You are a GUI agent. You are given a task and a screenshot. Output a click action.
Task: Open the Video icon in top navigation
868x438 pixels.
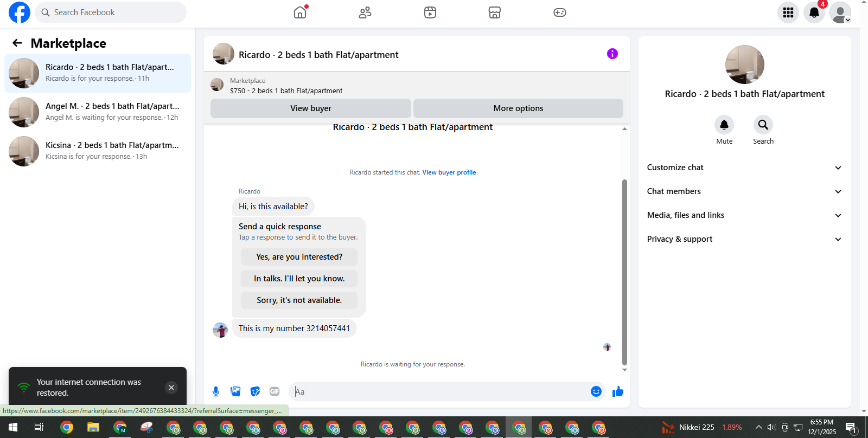[430, 12]
